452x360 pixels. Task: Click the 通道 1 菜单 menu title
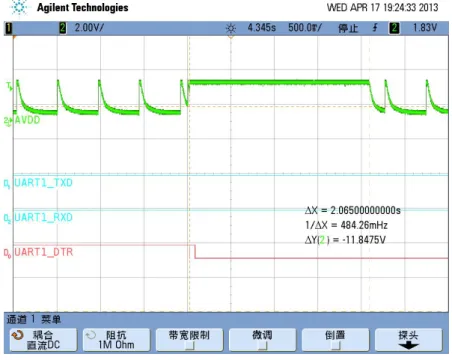coord(34,319)
